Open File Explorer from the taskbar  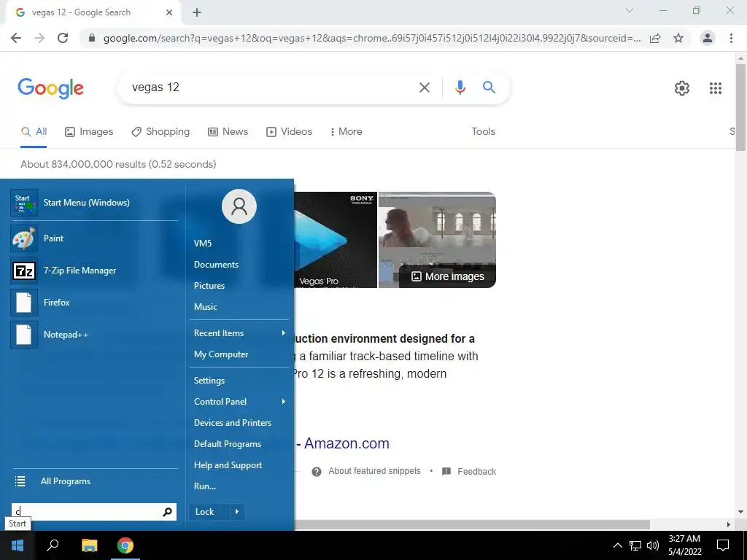89,545
